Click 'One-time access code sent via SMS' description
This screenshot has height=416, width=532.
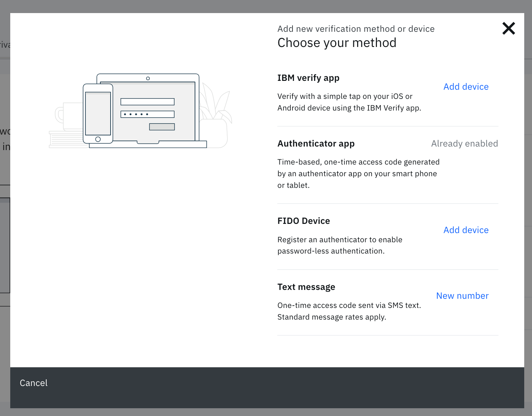coord(349,311)
